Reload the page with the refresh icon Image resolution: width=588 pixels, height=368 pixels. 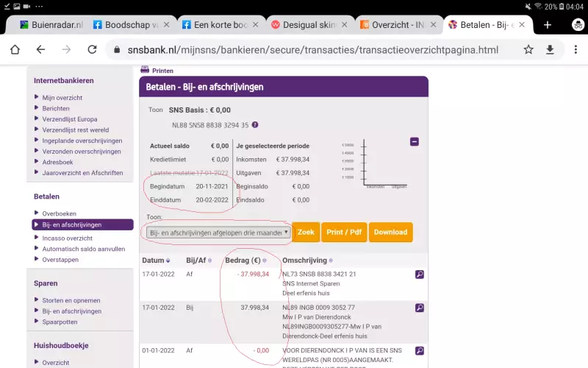coord(92,49)
